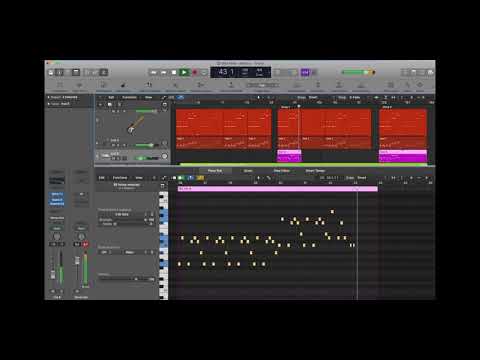480x360 pixels.
Task: Open the Piano Roll Edit menu
Action: (102, 178)
